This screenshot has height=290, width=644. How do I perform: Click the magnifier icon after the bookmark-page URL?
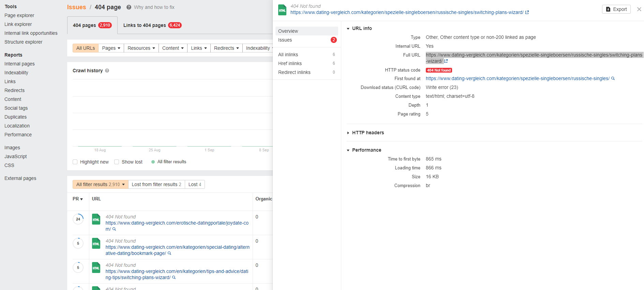169,253
